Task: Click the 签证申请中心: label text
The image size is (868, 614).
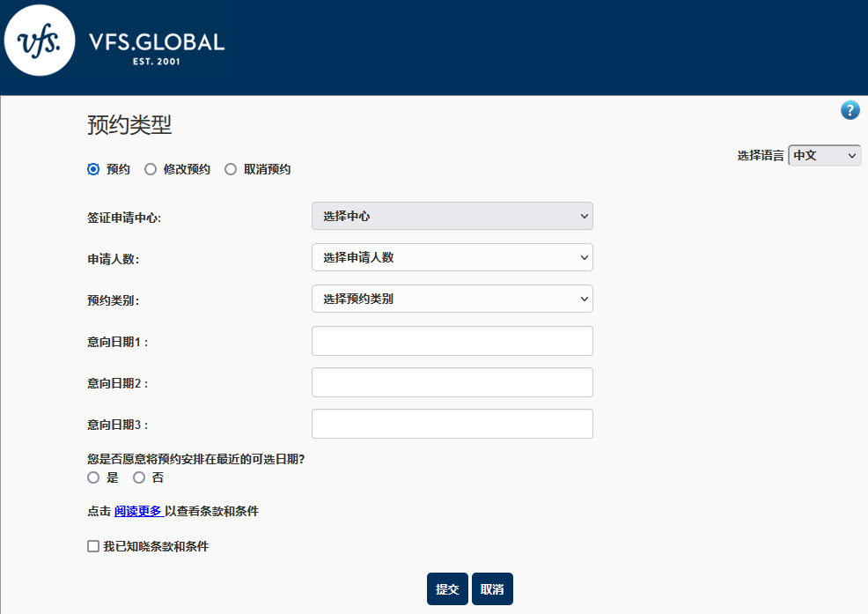Action: coord(124,218)
